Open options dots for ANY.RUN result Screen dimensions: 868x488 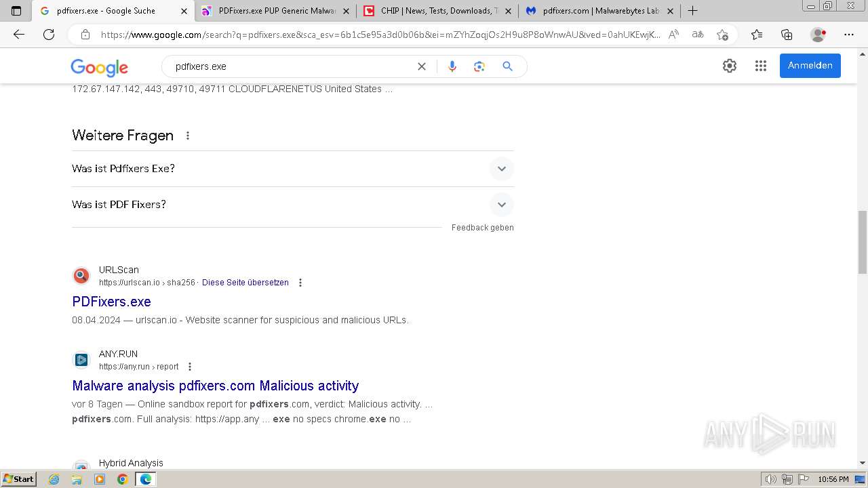pos(190,367)
